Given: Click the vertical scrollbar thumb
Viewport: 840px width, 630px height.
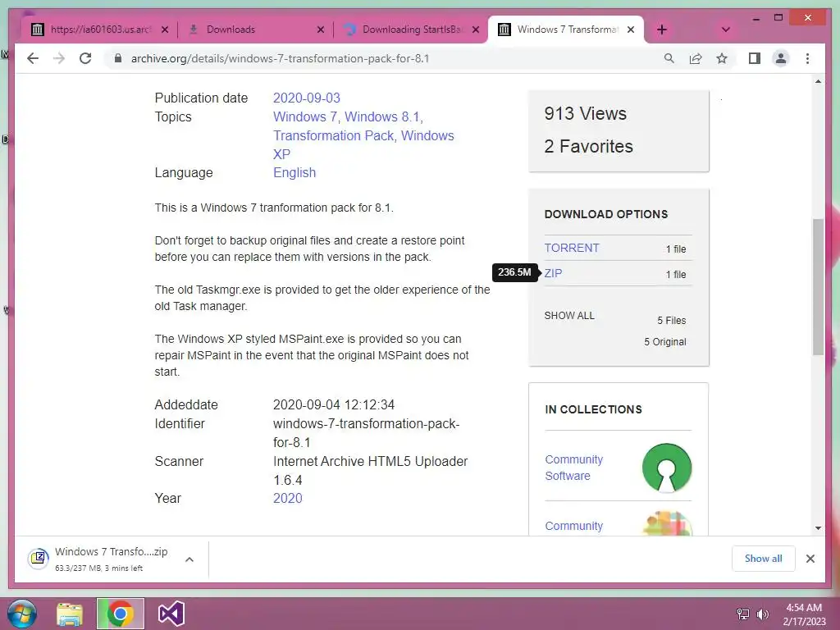Looking at the screenshot, I should click(x=818, y=287).
